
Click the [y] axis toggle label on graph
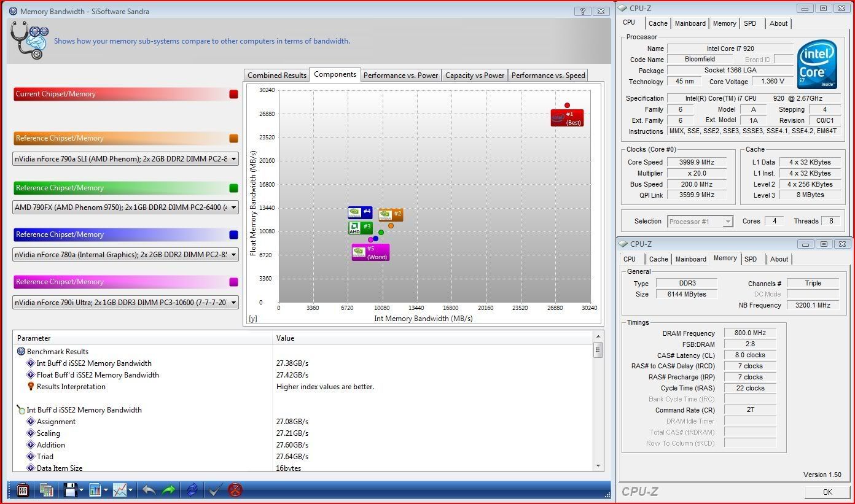(x=252, y=319)
